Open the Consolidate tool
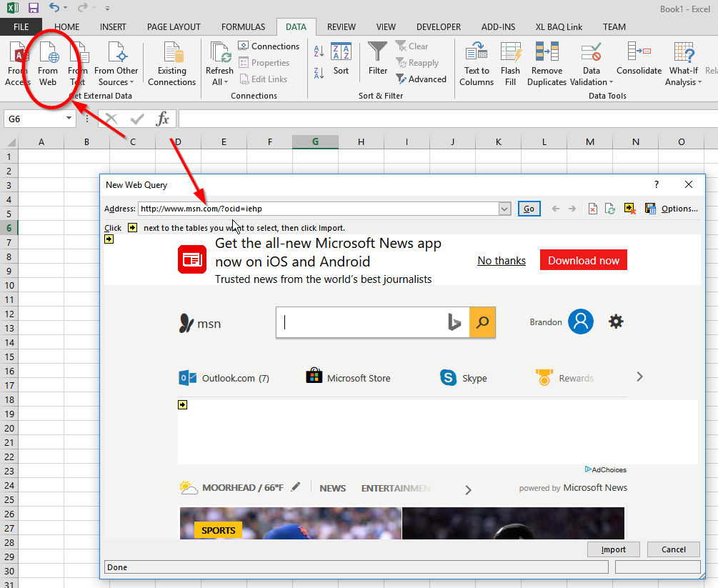Screen dimensions: 718x588 point(639,58)
